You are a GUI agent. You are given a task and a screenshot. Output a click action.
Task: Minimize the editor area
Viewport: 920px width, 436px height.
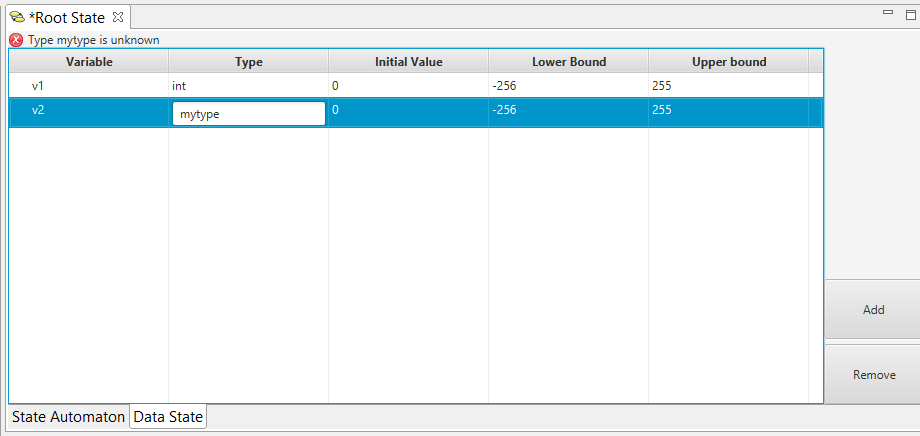point(888,12)
